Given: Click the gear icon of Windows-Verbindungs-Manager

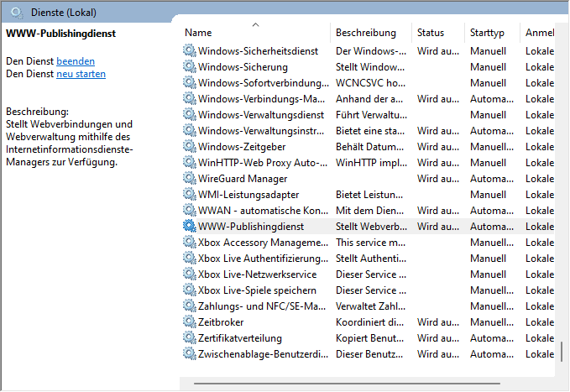Looking at the screenshot, I should coord(190,98).
